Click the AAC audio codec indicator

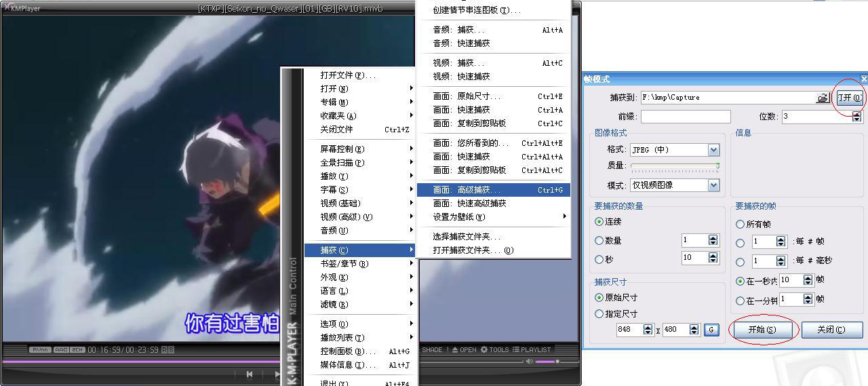[x=60, y=350]
